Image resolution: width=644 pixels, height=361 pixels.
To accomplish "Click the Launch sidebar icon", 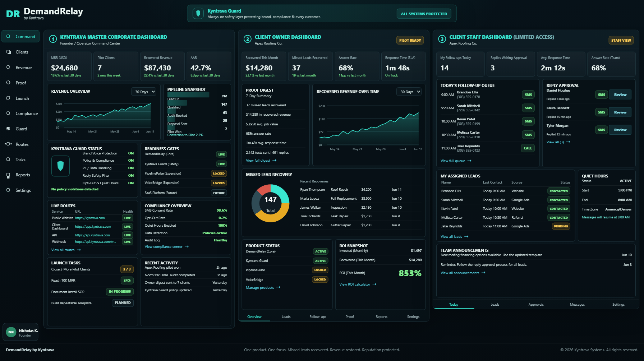I will [x=8, y=98].
